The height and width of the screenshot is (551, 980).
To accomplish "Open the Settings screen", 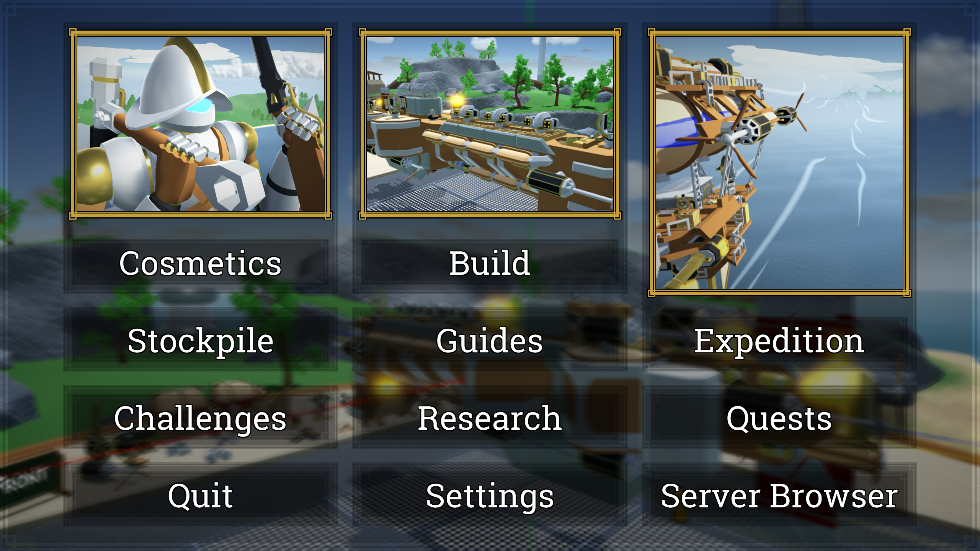I will [x=490, y=495].
